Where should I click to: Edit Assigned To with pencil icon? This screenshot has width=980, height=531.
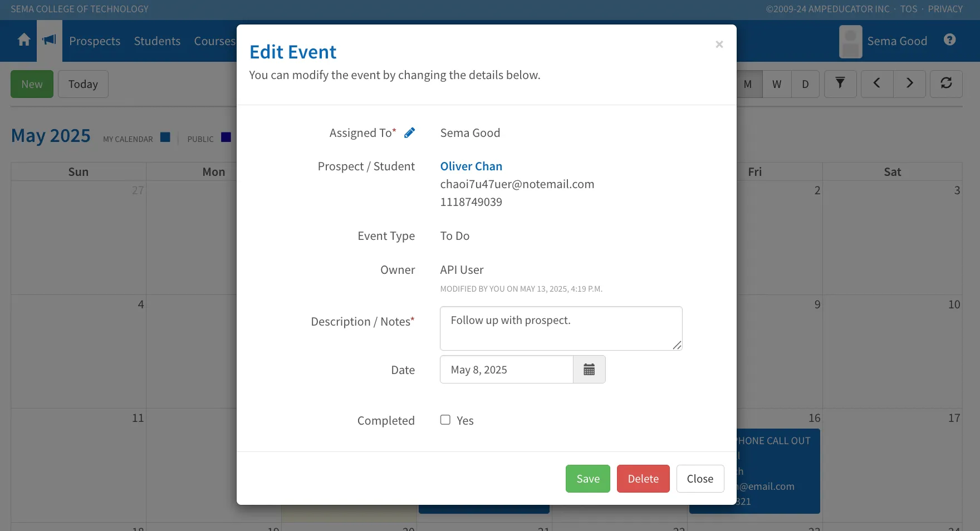pos(409,132)
